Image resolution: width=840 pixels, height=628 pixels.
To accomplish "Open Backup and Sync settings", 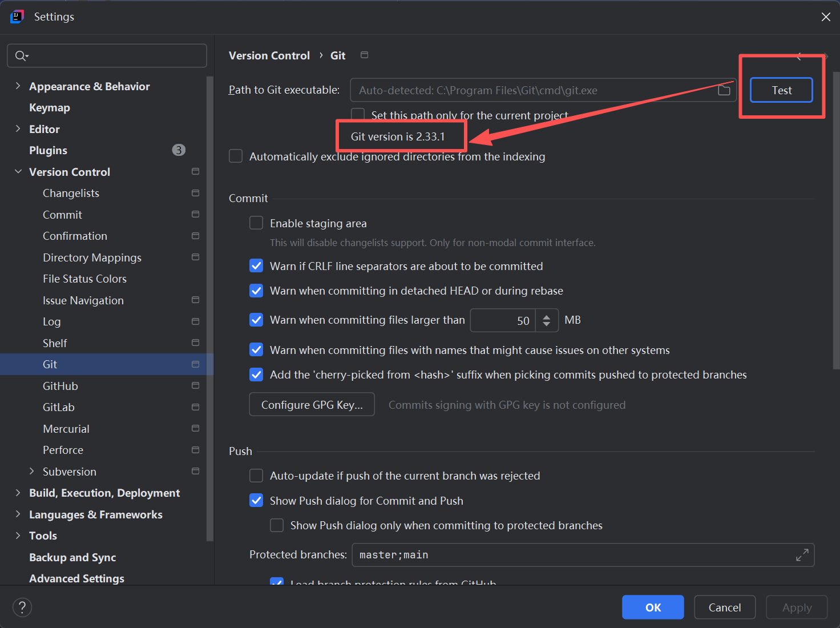I will pos(72,557).
